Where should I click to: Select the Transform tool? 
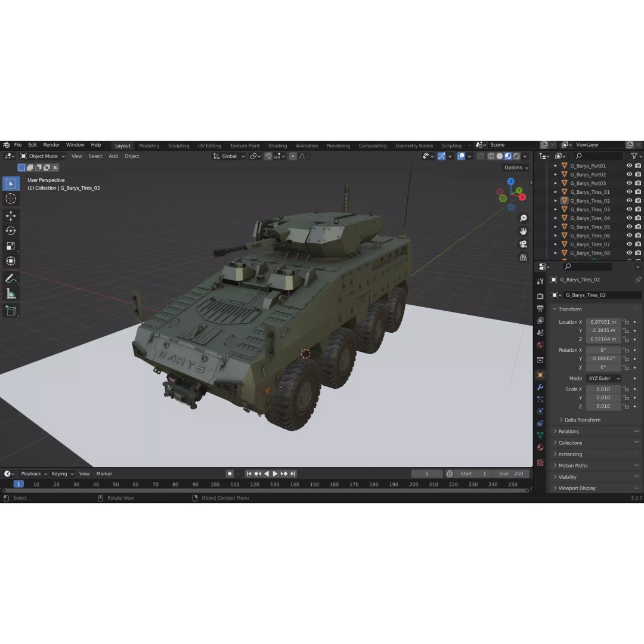[11, 261]
